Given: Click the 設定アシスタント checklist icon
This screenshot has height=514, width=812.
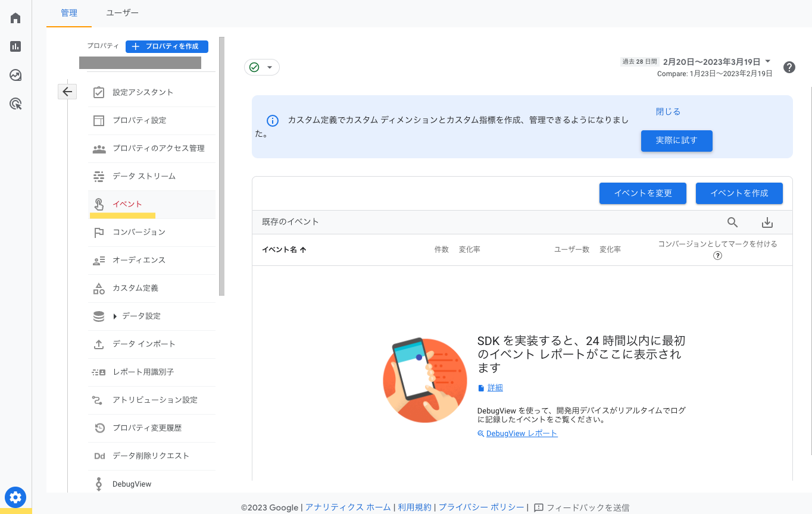Looking at the screenshot, I should coord(99,93).
